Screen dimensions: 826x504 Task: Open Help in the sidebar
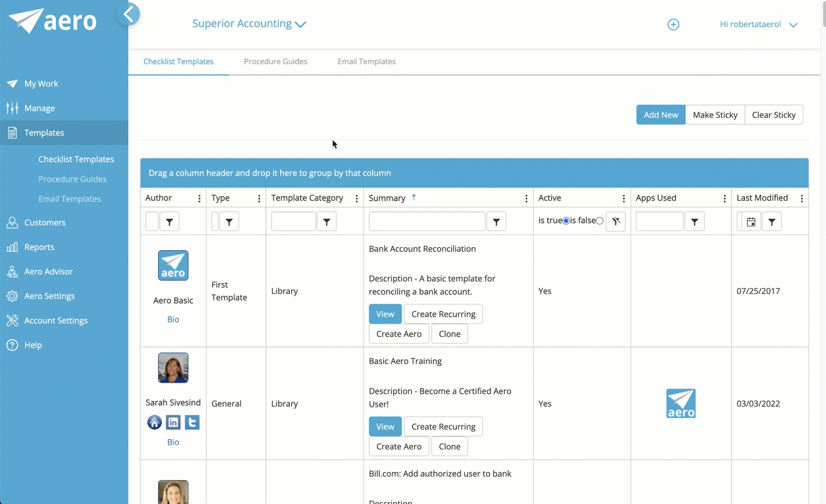[64, 345]
